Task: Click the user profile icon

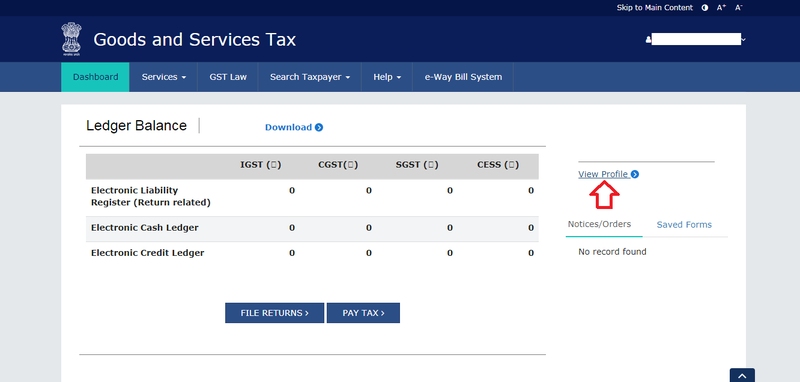Action: [648, 39]
